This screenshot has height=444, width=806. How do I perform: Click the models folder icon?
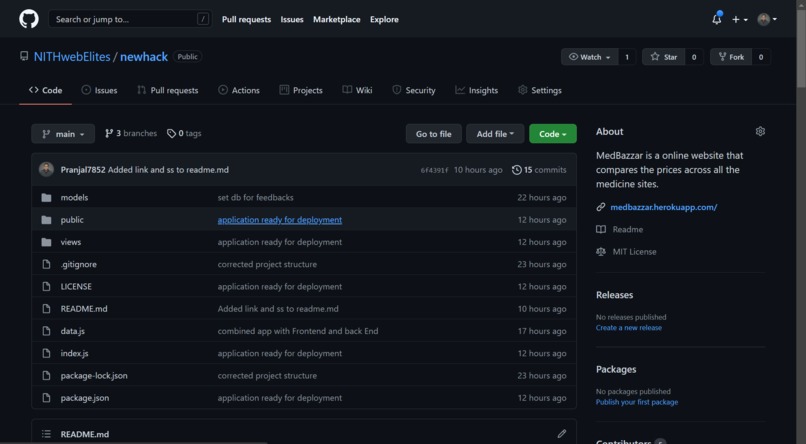tap(46, 197)
